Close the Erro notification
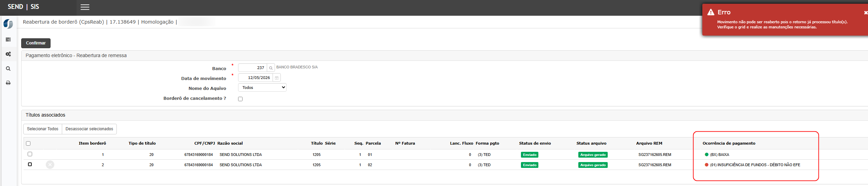868x186 pixels. [865, 13]
